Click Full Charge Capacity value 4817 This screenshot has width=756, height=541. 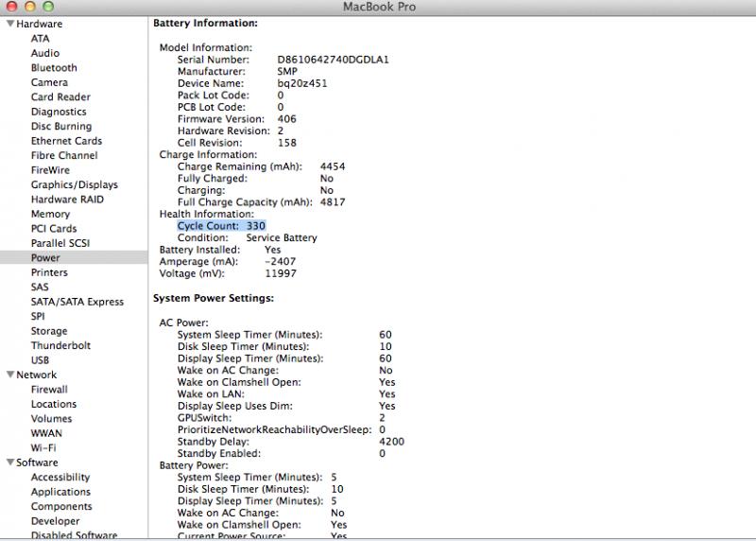click(333, 201)
